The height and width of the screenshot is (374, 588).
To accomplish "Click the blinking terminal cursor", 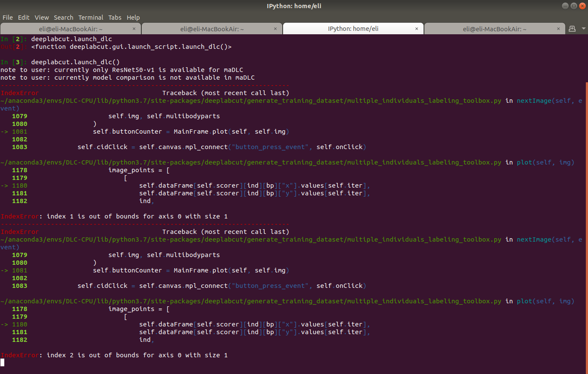I will [3, 362].
